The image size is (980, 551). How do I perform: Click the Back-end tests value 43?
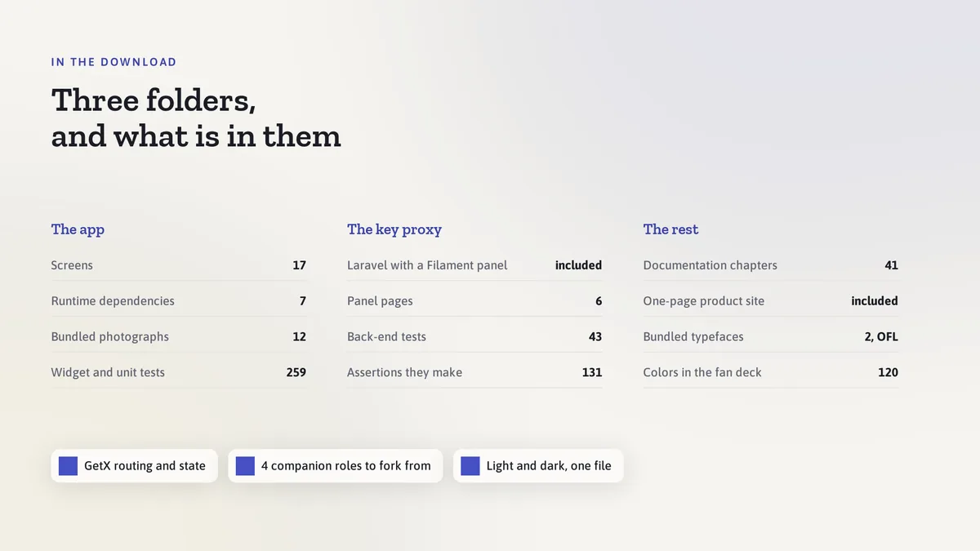click(595, 336)
